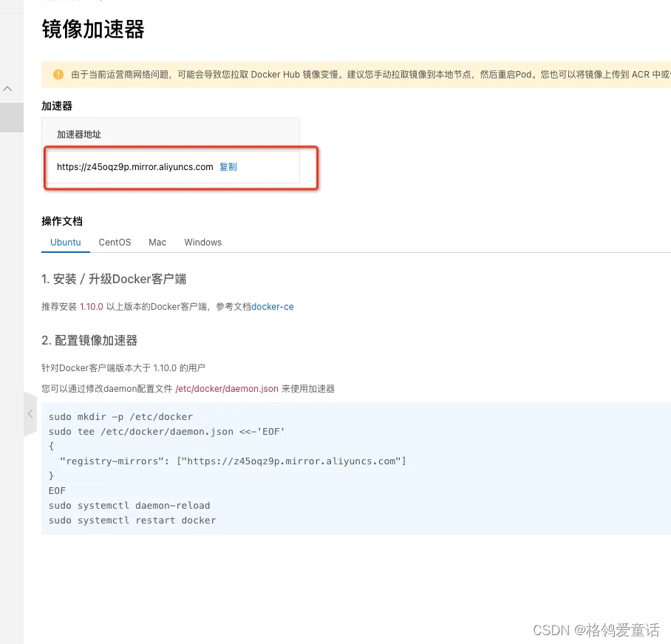Click the 操作文档 section heading

pyautogui.click(x=62, y=220)
